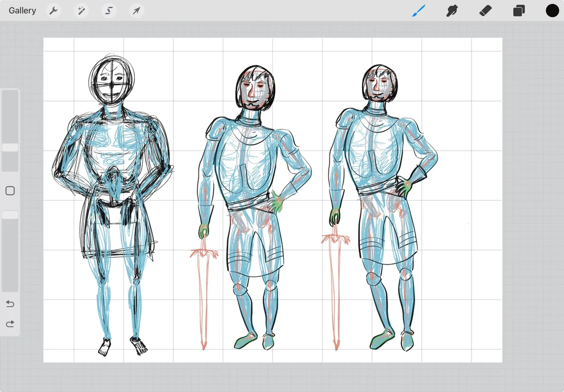This screenshot has height=392, width=564.
Task: Click the left armored knight sketch head
Action: click(x=112, y=81)
